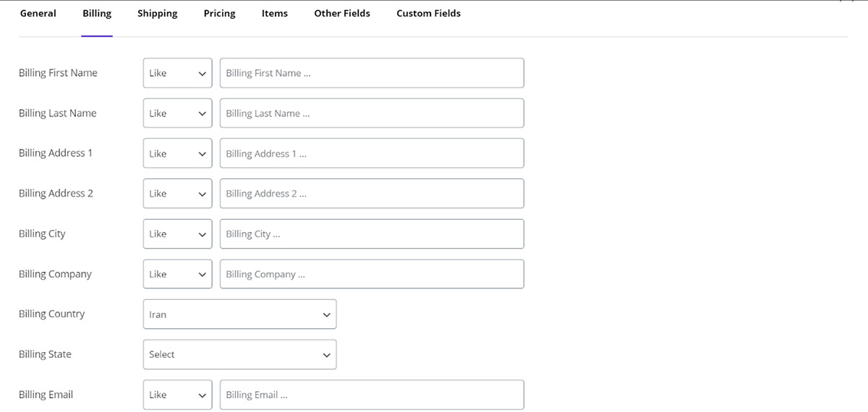Expand the Billing State Select dropdown
Image resolution: width=868 pixels, height=412 pixels.
coord(239,355)
